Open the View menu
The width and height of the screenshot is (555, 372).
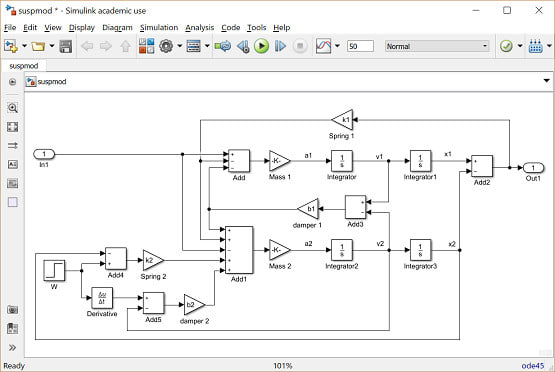[53, 27]
